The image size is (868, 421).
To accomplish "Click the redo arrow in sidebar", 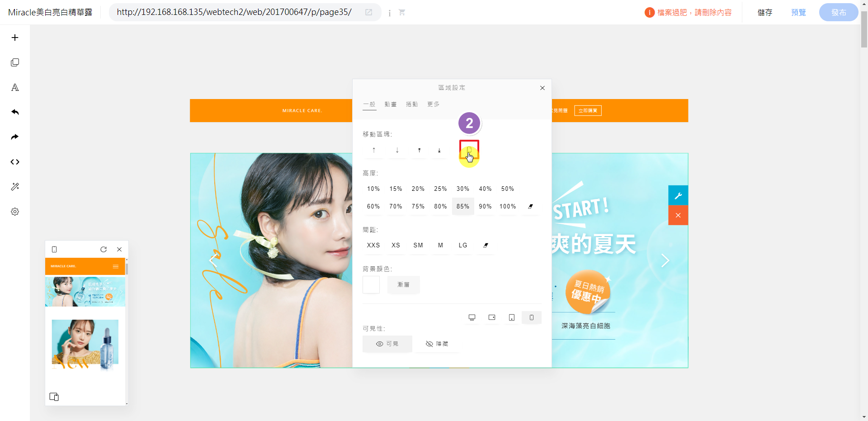I will click(x=15, y=137).
